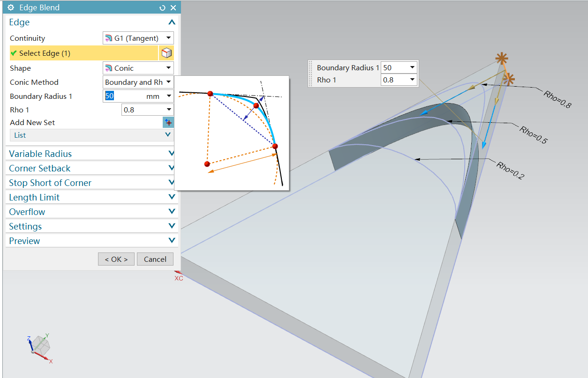588x378 pixels.
Task: Expand the Variable Radius section
Action: [172, 154]
